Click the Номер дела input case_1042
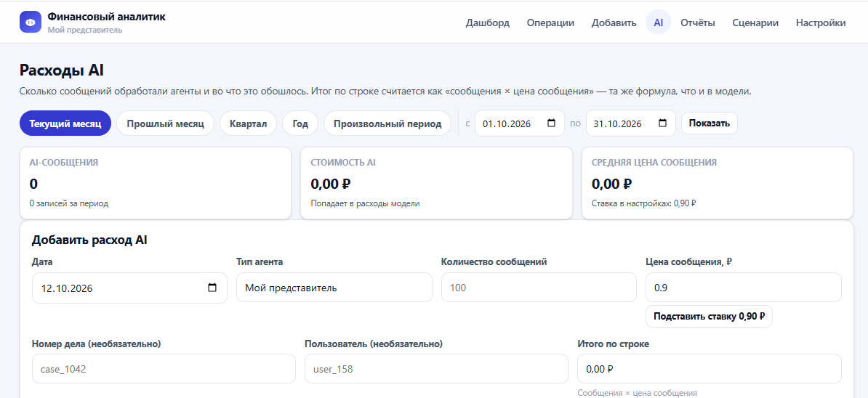The width and height of the screenshot is (868, 398). (x=164, y=369)
